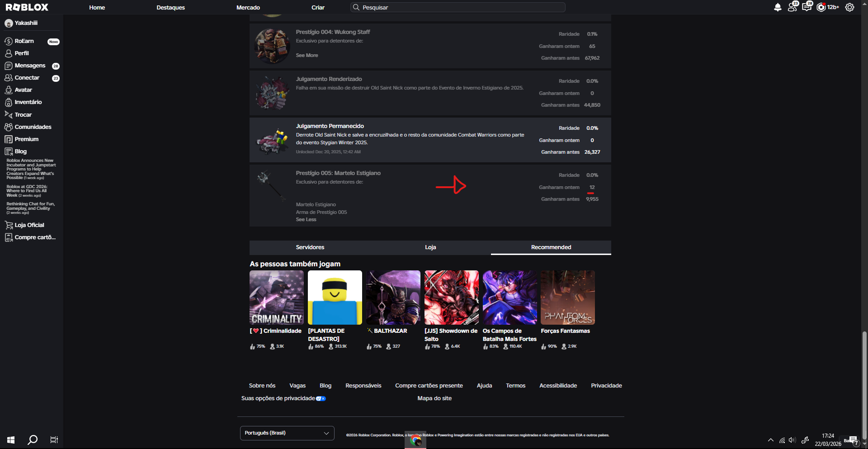Open the Forças Fantasmas game thumbnail
Viewport: 868px width, 449px height.
(x=568, y=298)
